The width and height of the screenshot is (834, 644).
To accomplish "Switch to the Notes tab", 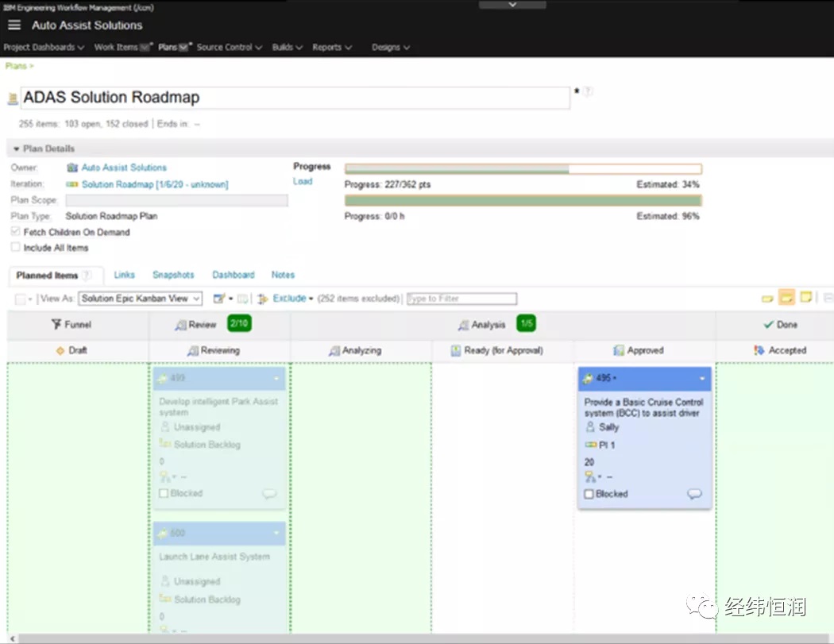I will [283, 275].
